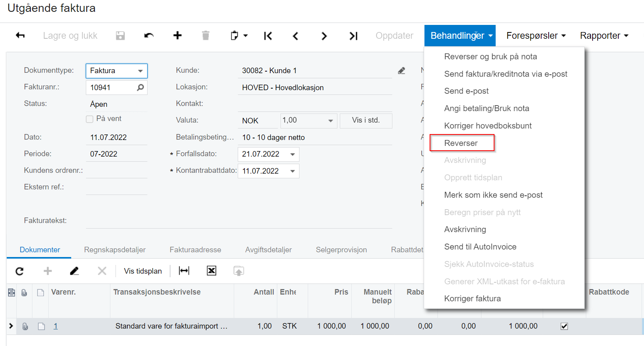The height and width of the screenshot is (346, 644).
Task: Toggle the På vent checkbox
Action: pyautogui.click(x=90, y=119)
